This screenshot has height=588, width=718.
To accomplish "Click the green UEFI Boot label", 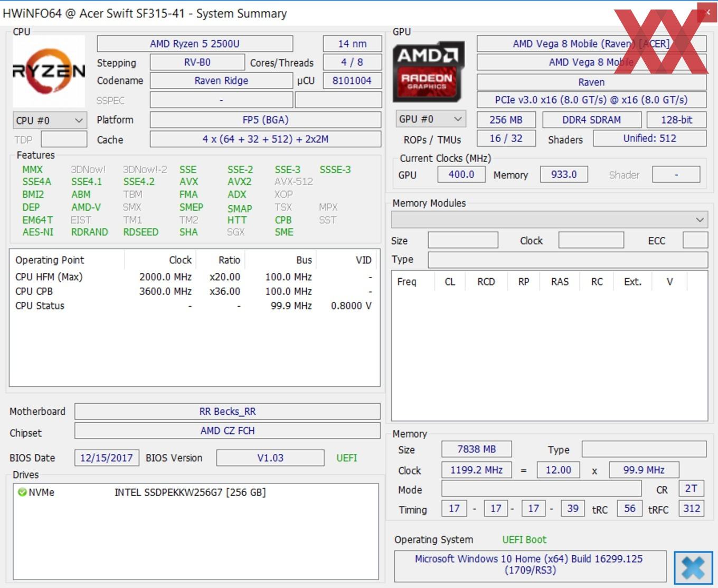I will tap(524, 539).
